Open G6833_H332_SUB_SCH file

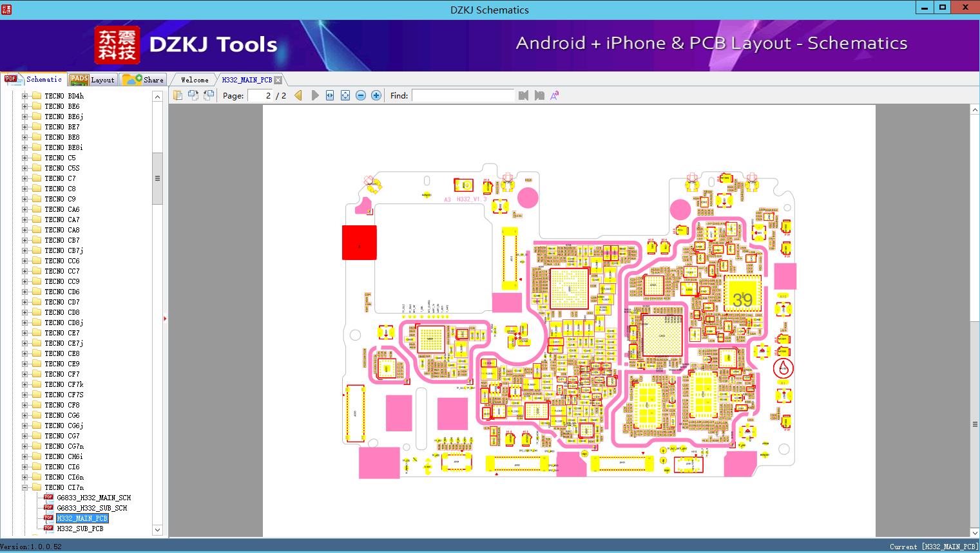coord(91,508)
